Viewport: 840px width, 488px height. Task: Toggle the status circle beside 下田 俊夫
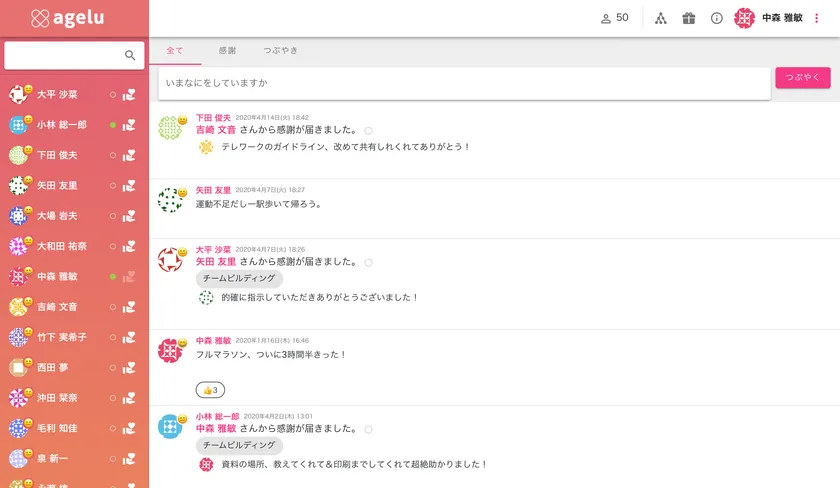(113, 156)
